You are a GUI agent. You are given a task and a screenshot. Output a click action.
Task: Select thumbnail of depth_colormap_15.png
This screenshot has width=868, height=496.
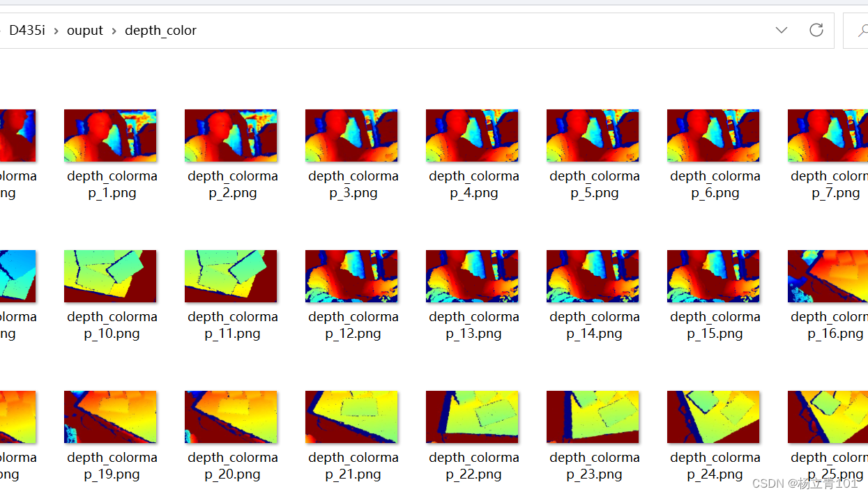pyautogui.click(x=713, y=277)
